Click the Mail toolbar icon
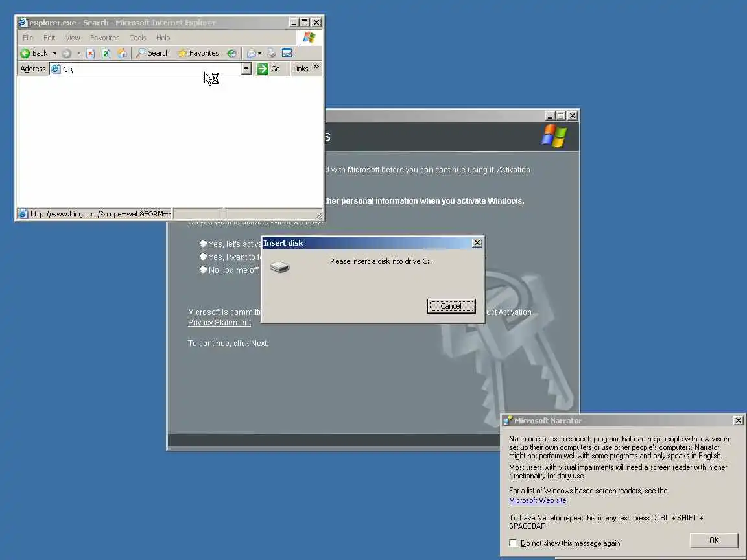 coord(252,53)
